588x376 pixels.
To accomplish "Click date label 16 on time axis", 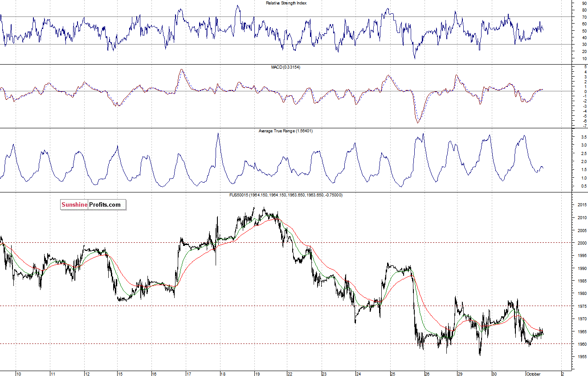I will pyautogui.click(x=154, y=374).
